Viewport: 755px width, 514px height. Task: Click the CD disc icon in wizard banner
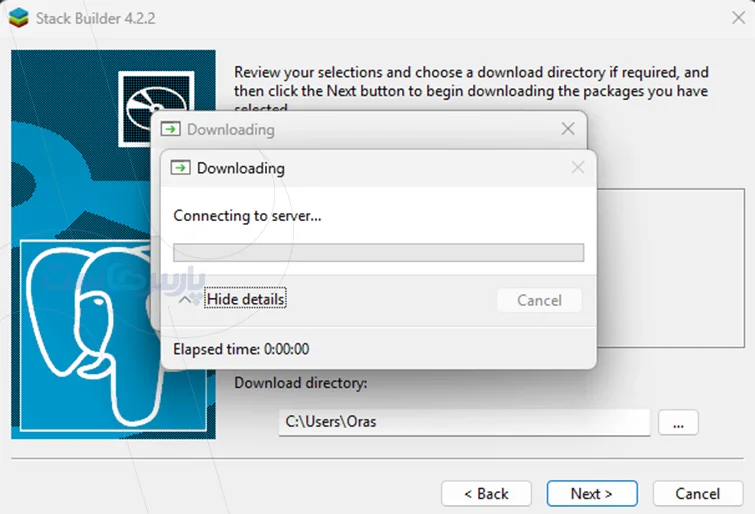coord(156,108)
